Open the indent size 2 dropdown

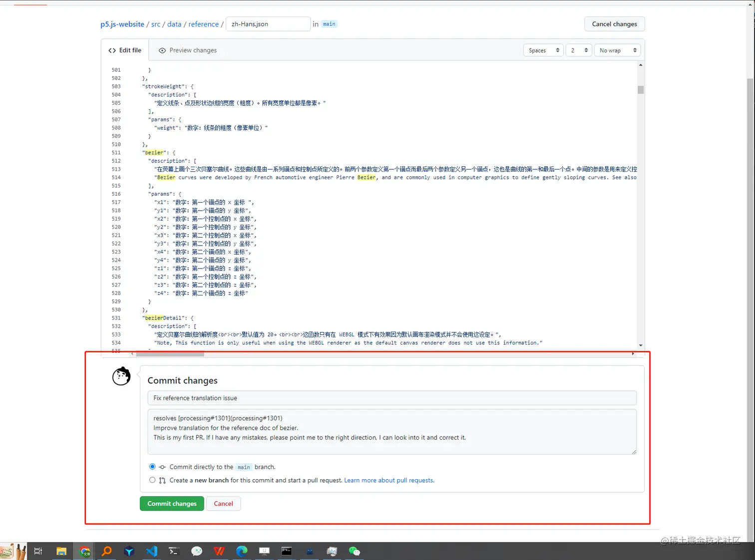click(579, 50)
